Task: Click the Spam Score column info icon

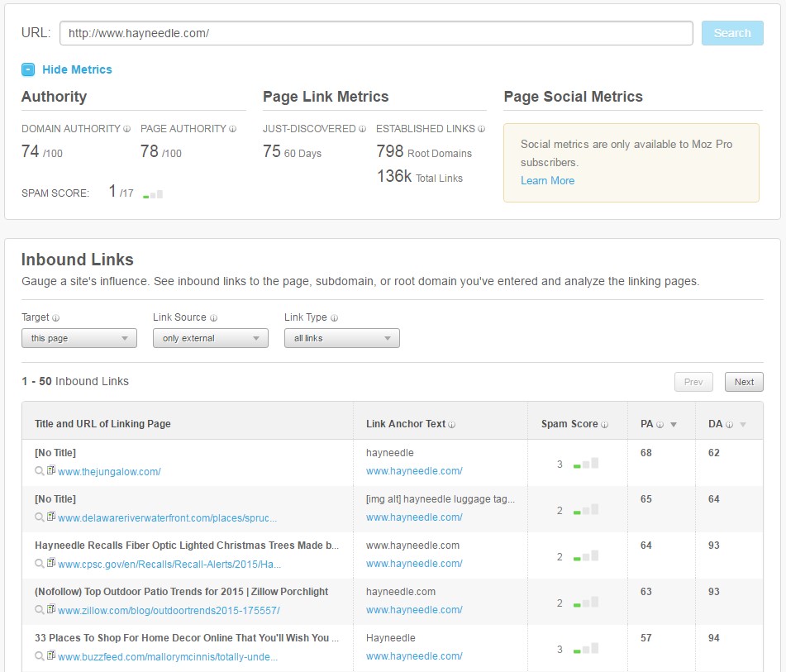Action: pos(604,425)
